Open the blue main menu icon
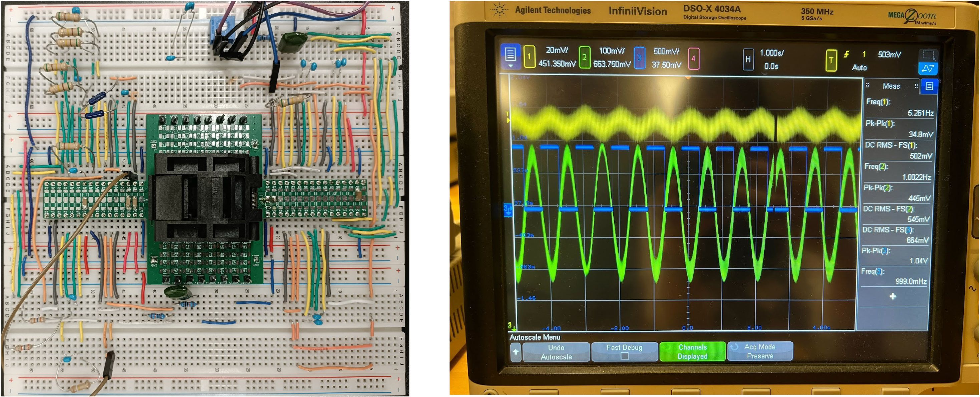Viewport: 980px width, 397px height. coord(510,56)
